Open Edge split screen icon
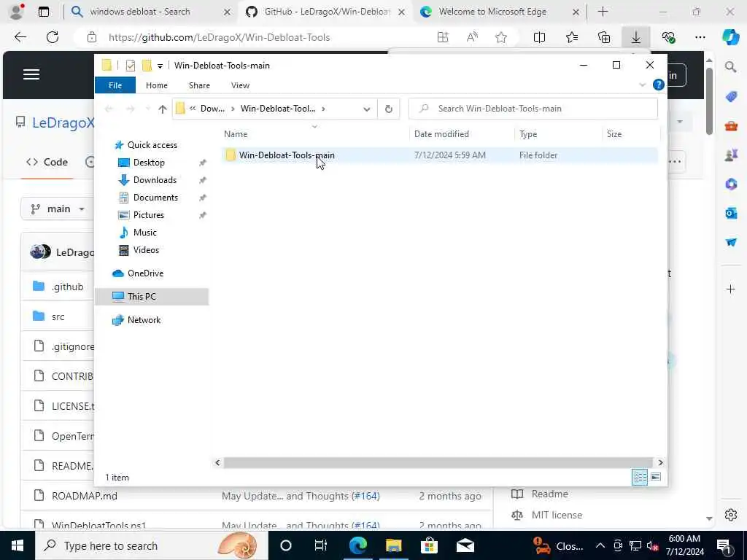Viewport: 747px width, 560px height. [539, 37]
